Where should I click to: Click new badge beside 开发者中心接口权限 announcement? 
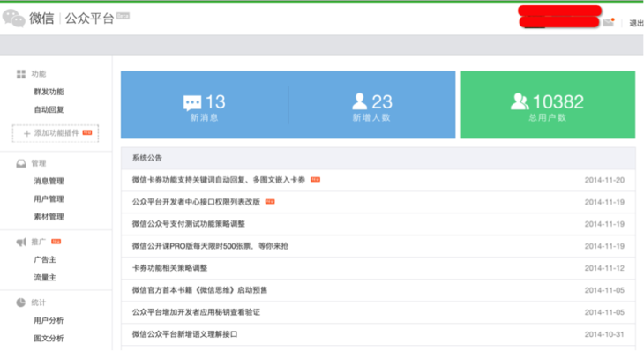point(270,202)
